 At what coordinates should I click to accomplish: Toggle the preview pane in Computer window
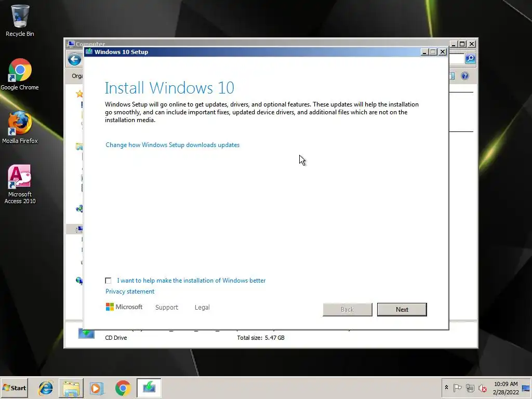pyautogui.click(x=452, y=76)
